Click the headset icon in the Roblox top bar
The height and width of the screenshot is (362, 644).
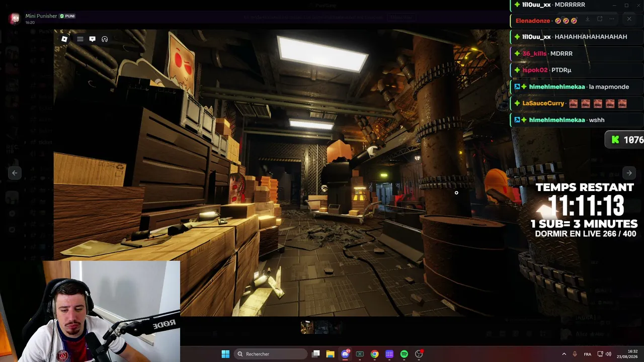point(105,39)
